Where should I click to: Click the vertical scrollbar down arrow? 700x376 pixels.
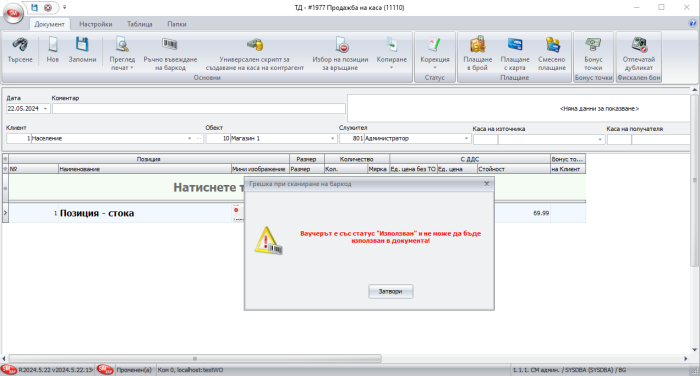(x=695, y=350)
